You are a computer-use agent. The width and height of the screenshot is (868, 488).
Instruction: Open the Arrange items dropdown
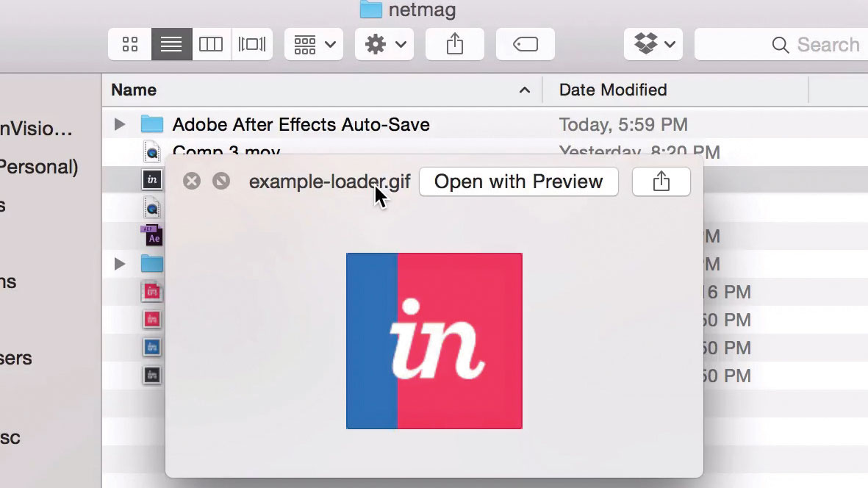[314, 44]
